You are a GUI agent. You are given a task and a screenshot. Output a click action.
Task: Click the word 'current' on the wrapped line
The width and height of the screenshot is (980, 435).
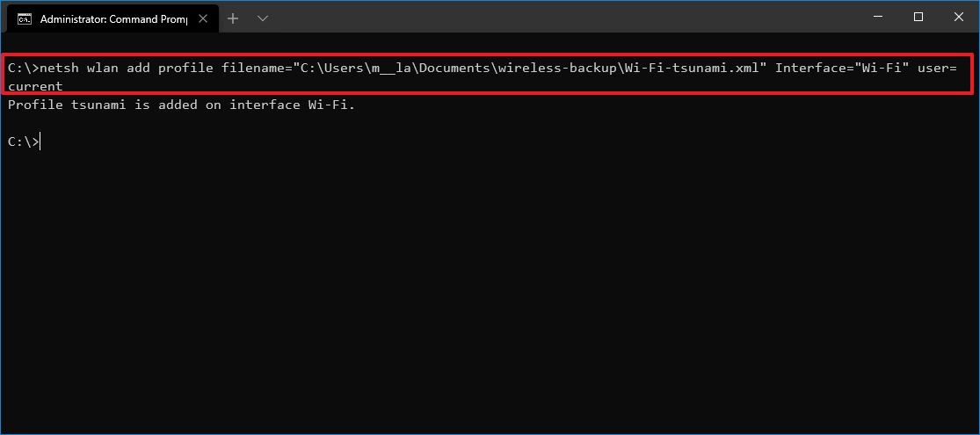(x=35, y=86)
